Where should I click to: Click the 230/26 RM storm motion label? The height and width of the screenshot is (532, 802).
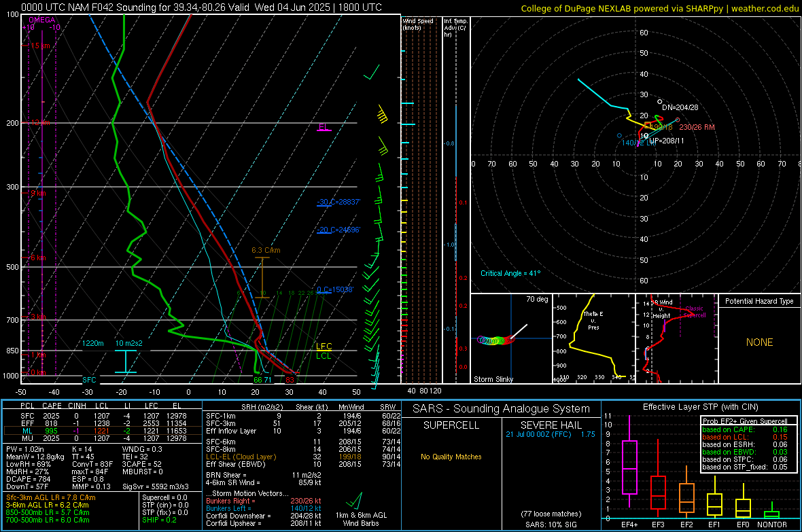tap(697, 127)
